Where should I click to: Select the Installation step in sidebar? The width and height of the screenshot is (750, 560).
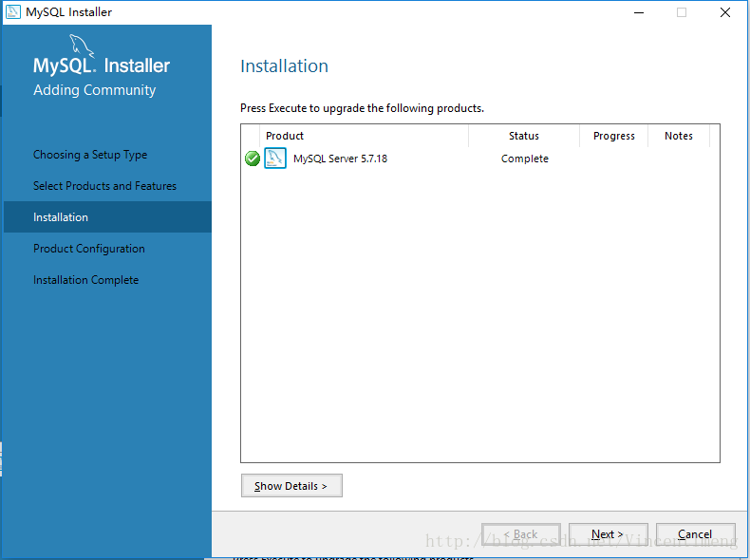point(61,217)
